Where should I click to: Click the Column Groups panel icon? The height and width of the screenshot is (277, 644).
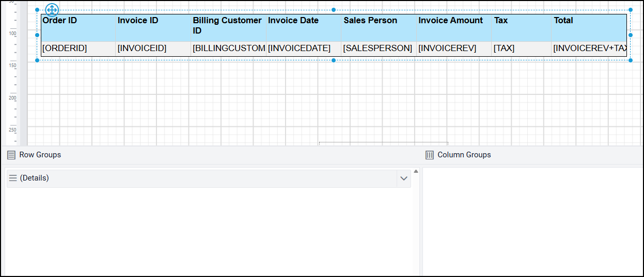coord(429,155)
